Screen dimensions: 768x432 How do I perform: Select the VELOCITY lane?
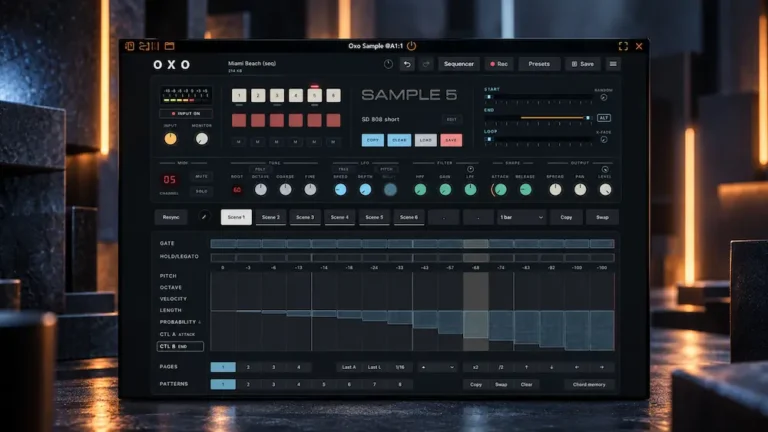click(x=173, y=299)
